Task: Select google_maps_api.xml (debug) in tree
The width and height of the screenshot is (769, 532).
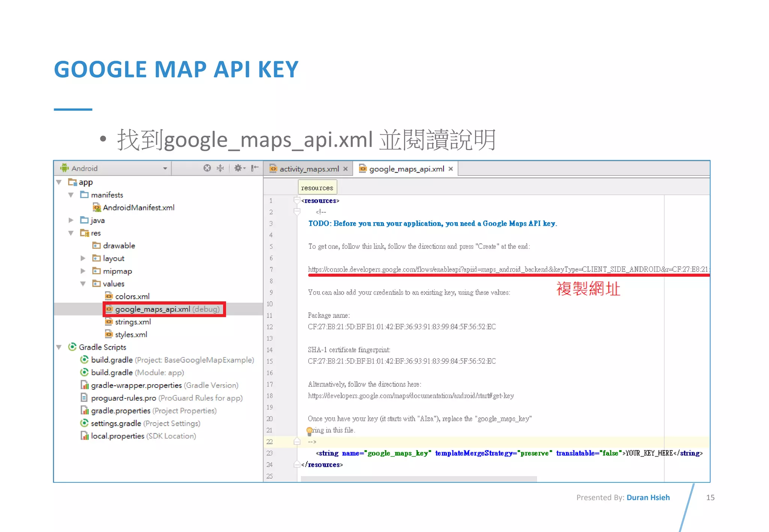Action: 167,309
